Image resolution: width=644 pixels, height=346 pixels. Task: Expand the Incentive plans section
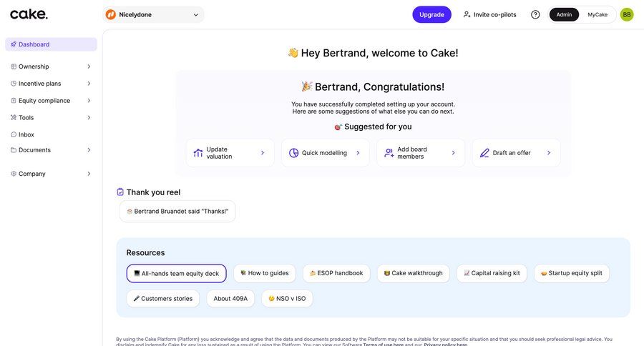pyautogui.click(x=50, y=84)
